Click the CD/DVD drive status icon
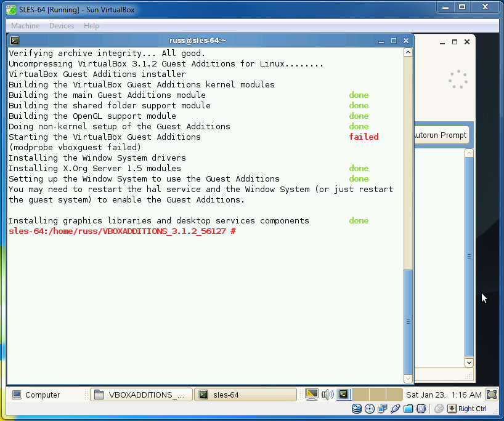 (x=370, y=409)
